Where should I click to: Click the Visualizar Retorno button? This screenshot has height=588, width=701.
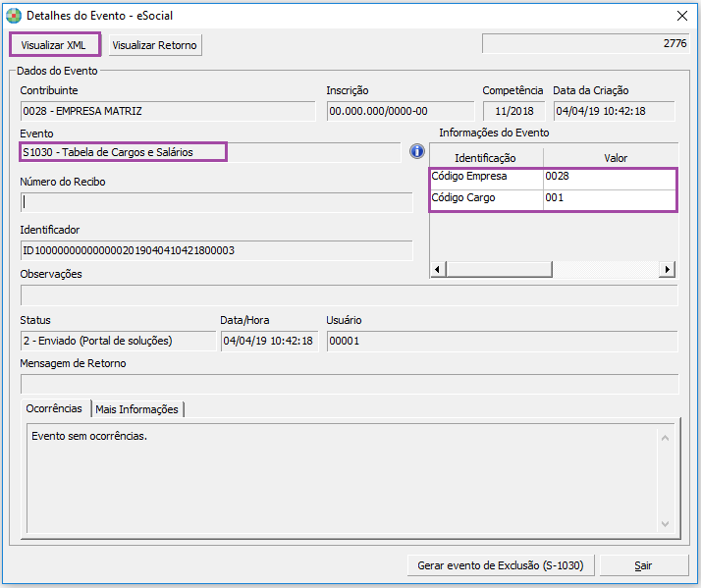(154, 45)
